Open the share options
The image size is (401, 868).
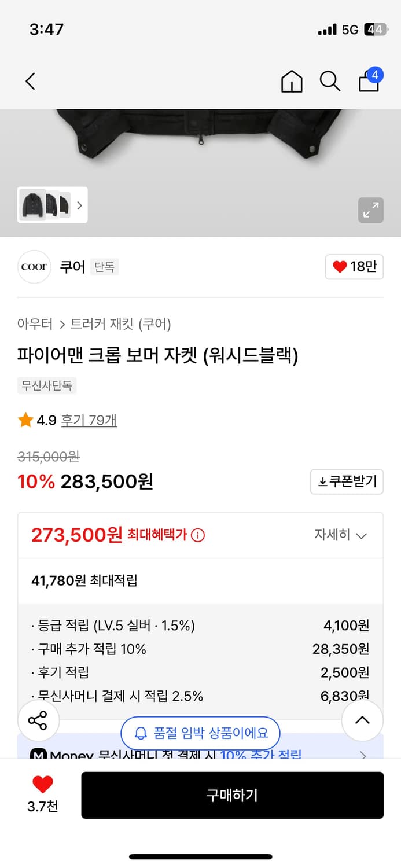[38, 720]
